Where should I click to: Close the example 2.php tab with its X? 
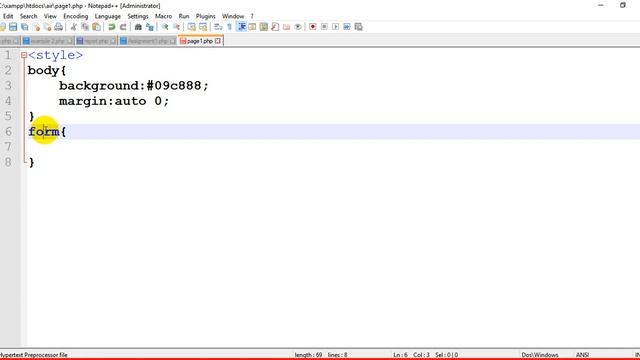pos(69,41)
